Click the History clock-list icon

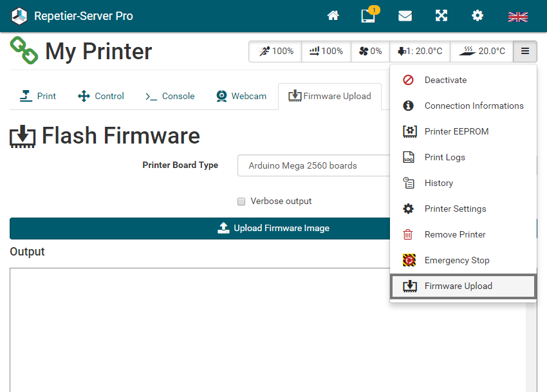409,183
